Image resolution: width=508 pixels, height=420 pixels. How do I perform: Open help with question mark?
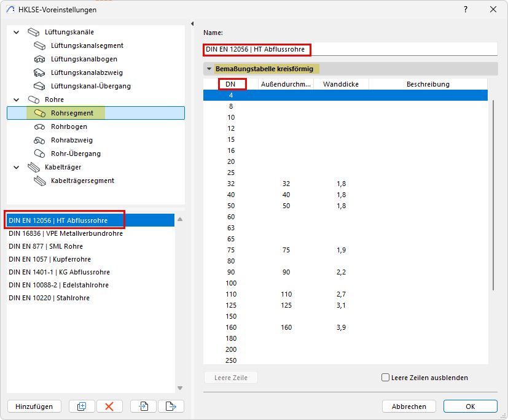[x=466, y=9]
